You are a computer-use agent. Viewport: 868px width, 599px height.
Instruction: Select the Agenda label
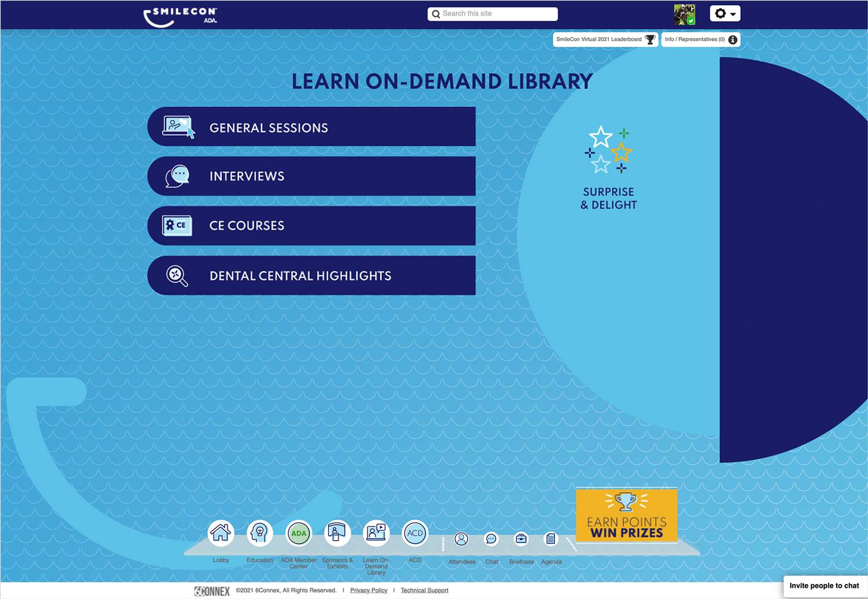coord(551,562)
